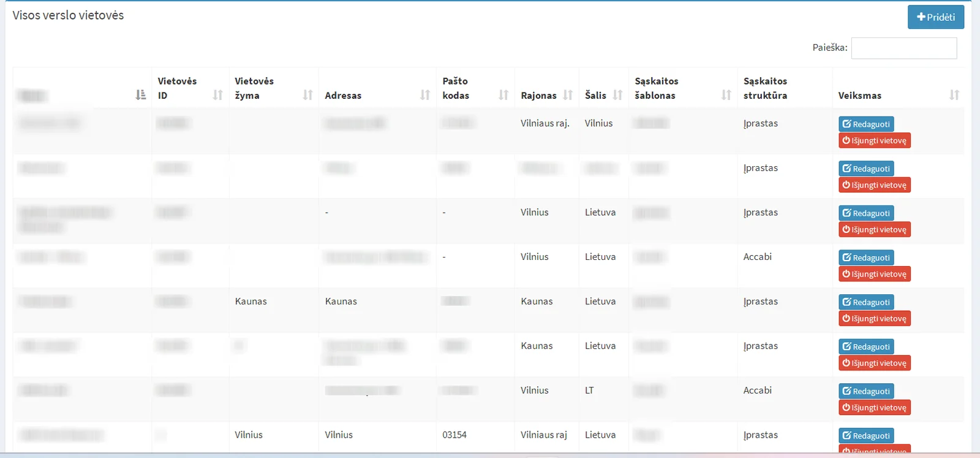Disable the Kaunas-tagged location row
The image size is (980, 458).
click(874, 319)
